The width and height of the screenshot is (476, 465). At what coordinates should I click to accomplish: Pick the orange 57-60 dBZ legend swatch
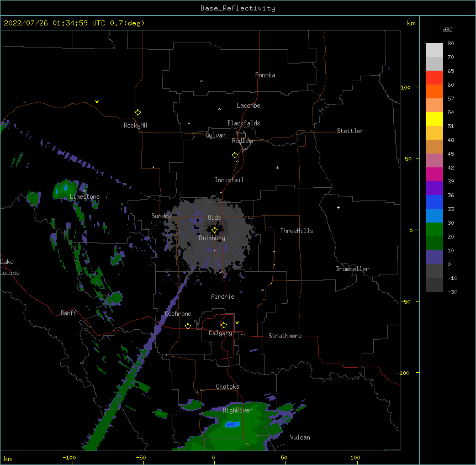click(434, 91)
